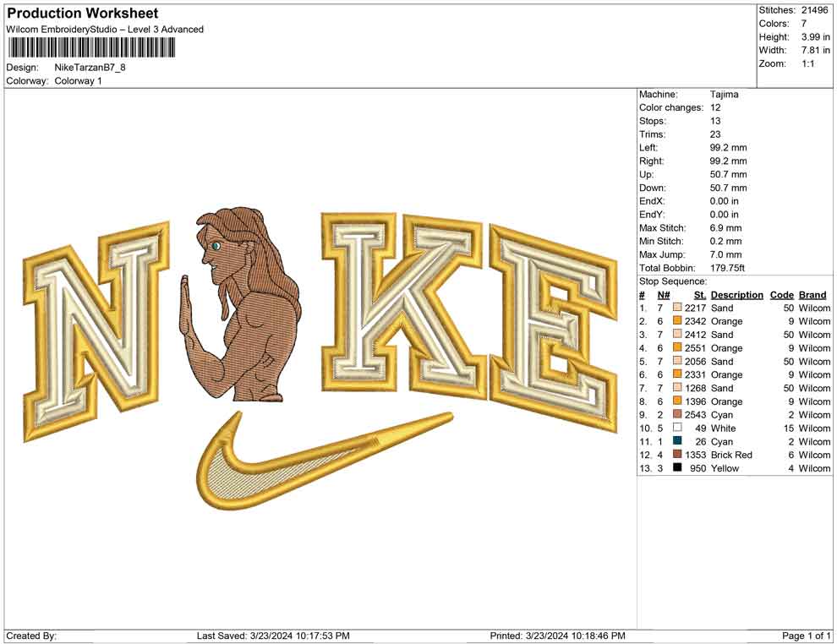Image resolution: width=837 pixels, height=644 pixels.
Task: Click 'Yellow' description in row 13
Action: [725, 468]
